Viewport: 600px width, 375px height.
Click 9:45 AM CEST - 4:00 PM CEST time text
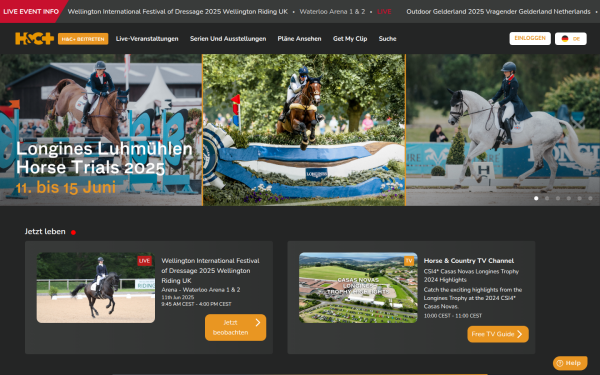[196, 304]
